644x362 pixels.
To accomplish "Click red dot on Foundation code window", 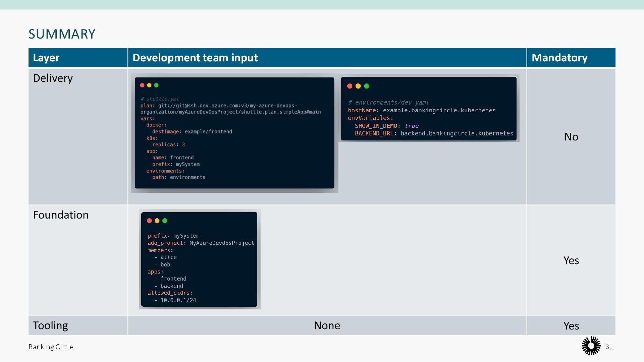I will (x=149, y=221).
